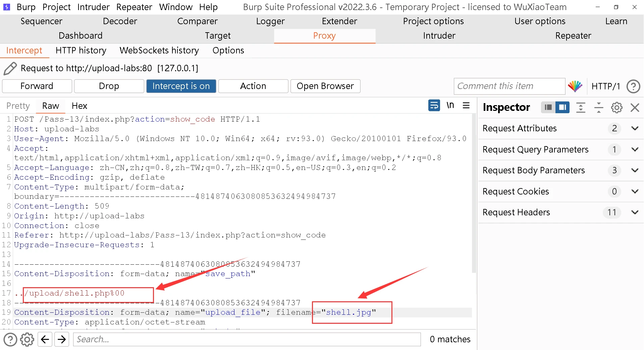
Task: Open the Burp menu
Action: [26, 7]
